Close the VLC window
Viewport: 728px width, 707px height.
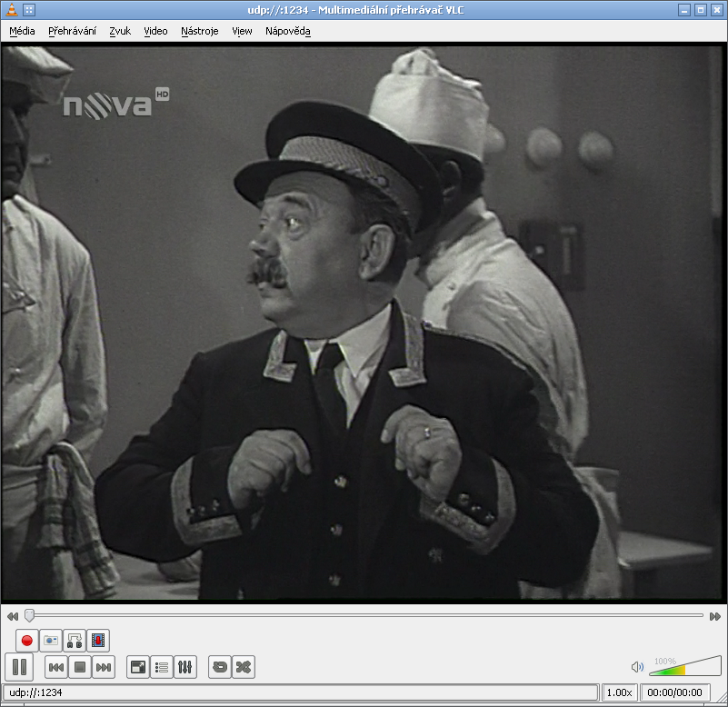pyautogui.click(x=717, y=10)
